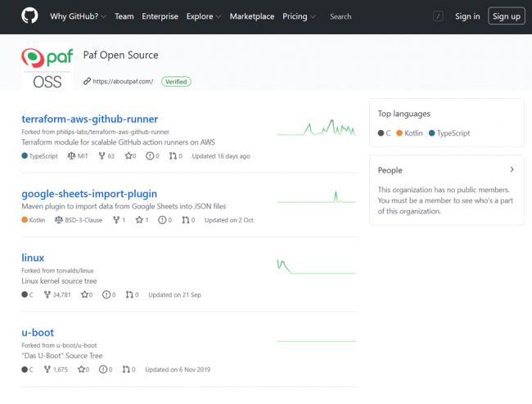Open the Paf OSS organization avatar
Viewport: 532px width, 404px height.
click(x=47, y=67)
